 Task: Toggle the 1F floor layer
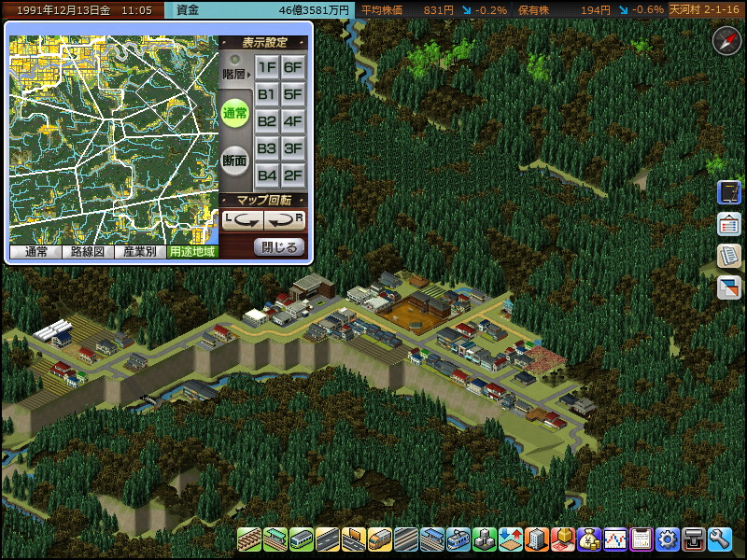267,66
